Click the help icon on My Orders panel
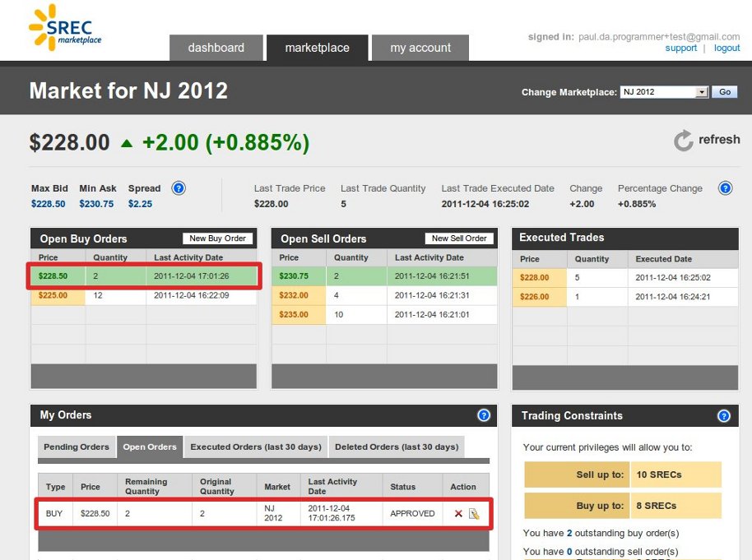This screenshot has height=560, width=752. 484,416
